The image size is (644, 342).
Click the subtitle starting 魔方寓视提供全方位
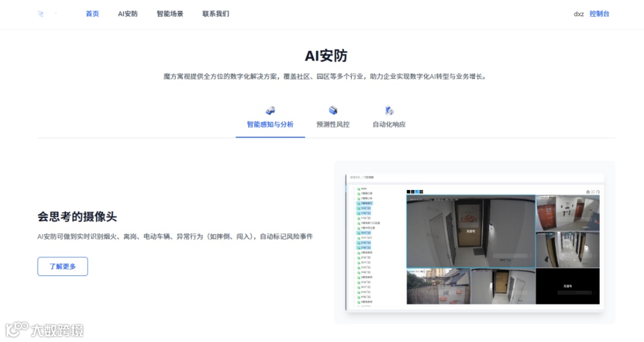tap(324, 77)
